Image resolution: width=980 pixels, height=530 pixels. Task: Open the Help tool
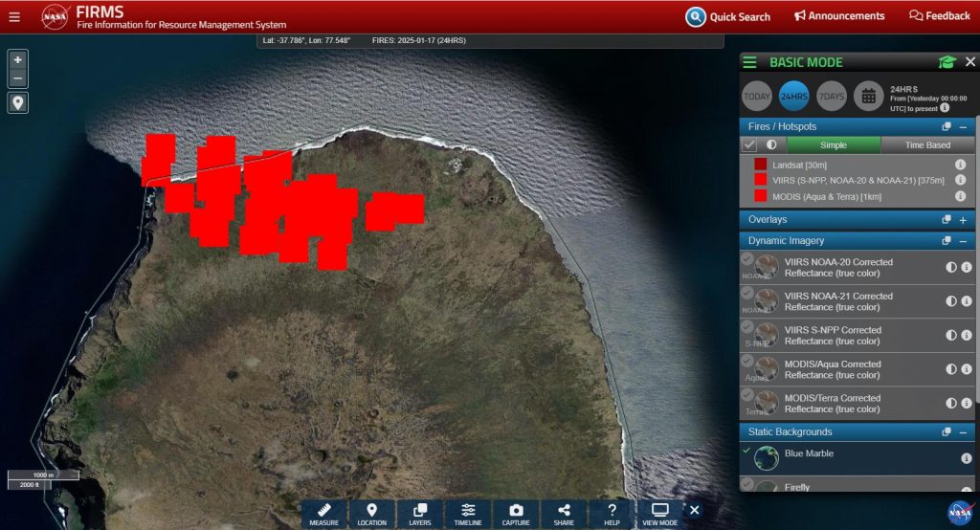click(612, 514)
